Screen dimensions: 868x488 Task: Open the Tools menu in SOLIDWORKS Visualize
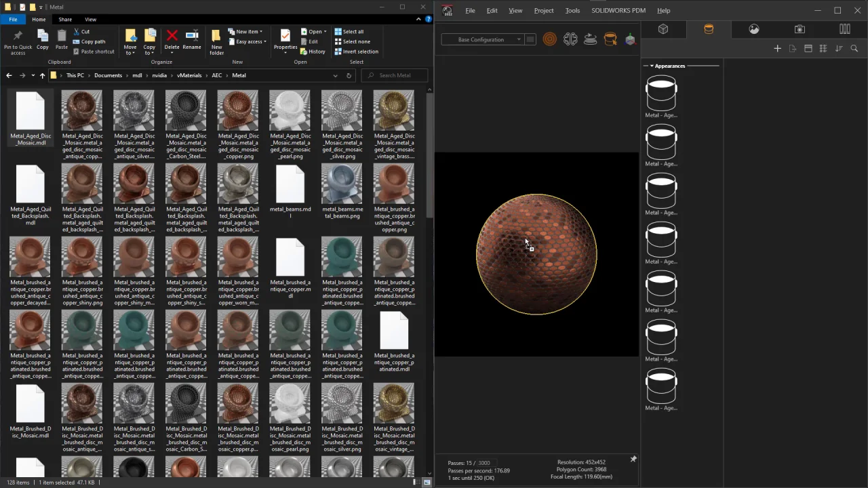pyautogui.click(x=572, y=10)
